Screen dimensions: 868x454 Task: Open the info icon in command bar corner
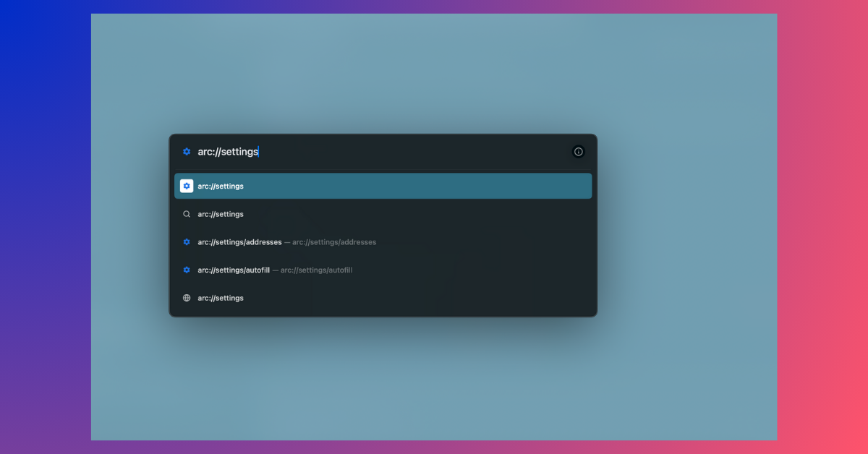click(578, 152)
